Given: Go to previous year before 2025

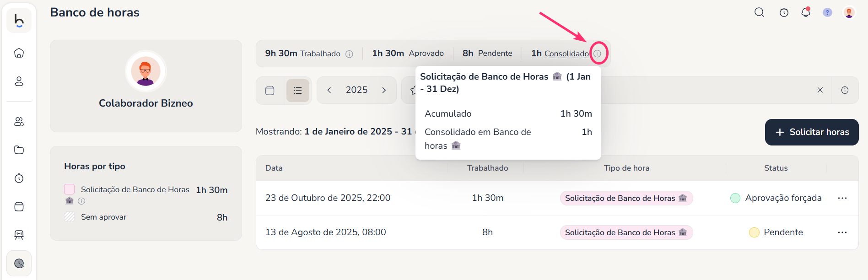Looking at the screenshot, I should 329,90.
